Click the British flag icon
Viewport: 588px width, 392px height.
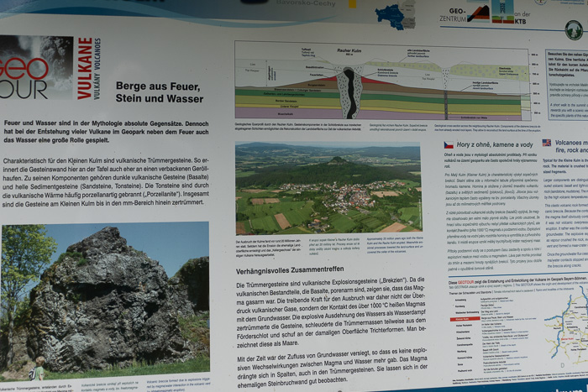(547, 143)
